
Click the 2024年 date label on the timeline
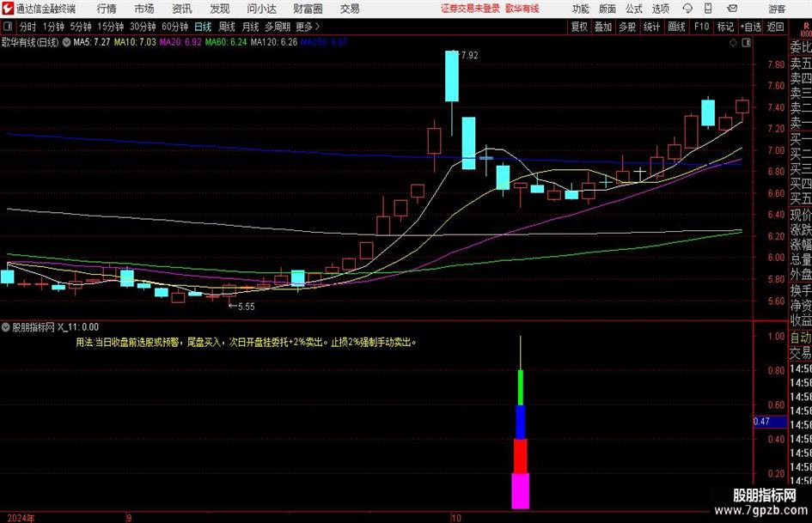point(21,518)
